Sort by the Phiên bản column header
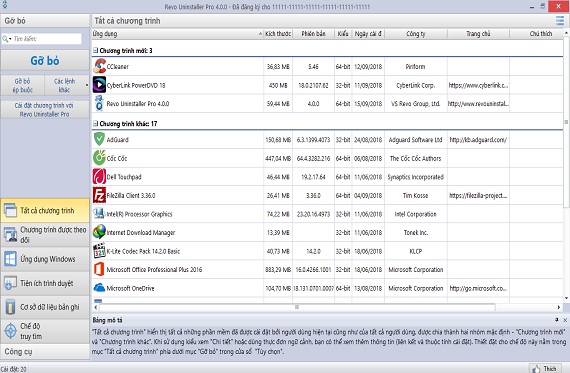The image size is (570, 373). click(x=313, y=34)
